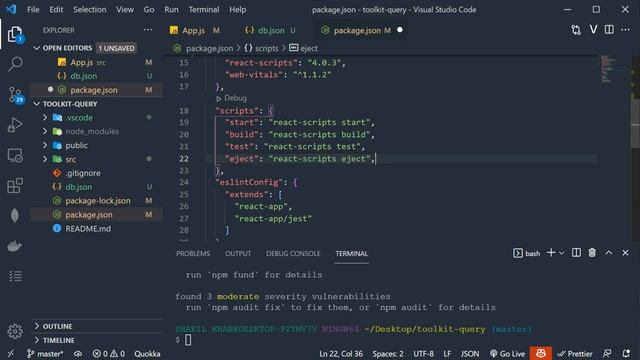Image resolution: width=640 pixels, height=360 pixels.
Task: Click Spaces: 2 indentation setting
Action: click(388, 354)
